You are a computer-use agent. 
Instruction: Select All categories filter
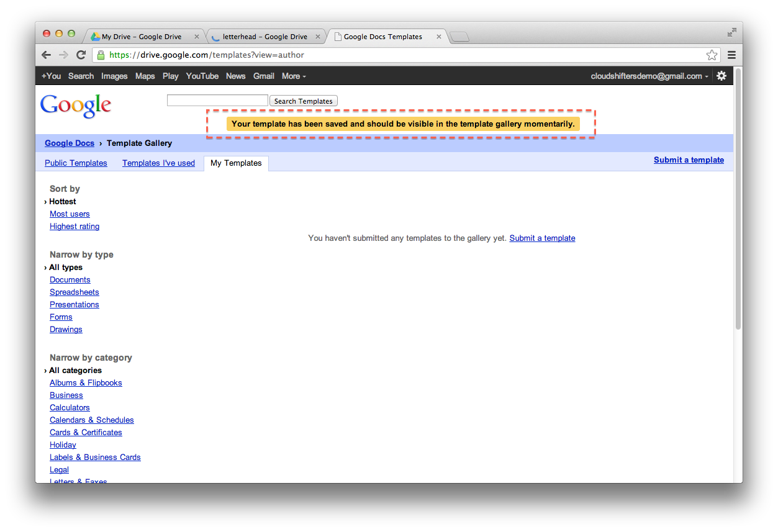point(75,370)
